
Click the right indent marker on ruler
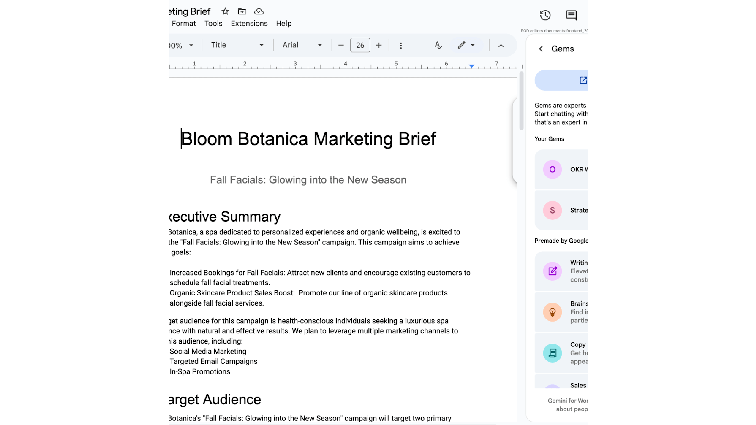click(x=472, y=67)
